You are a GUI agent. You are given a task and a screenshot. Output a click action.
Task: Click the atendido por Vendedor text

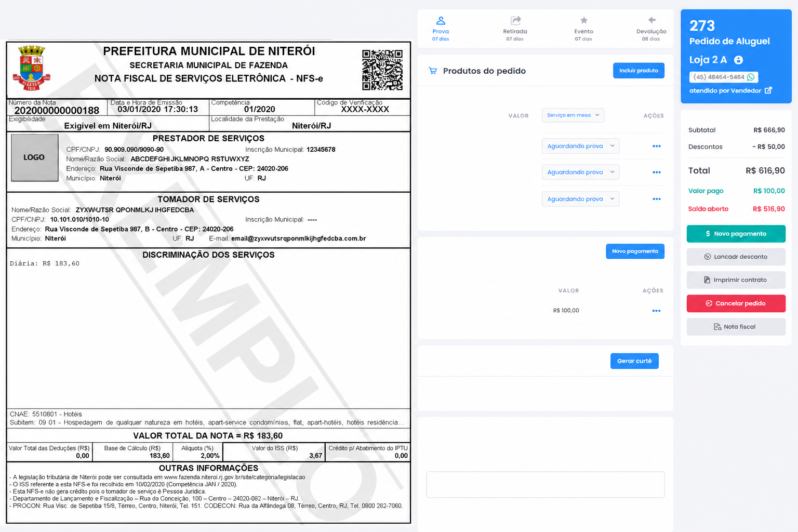(x=725, y=91)
